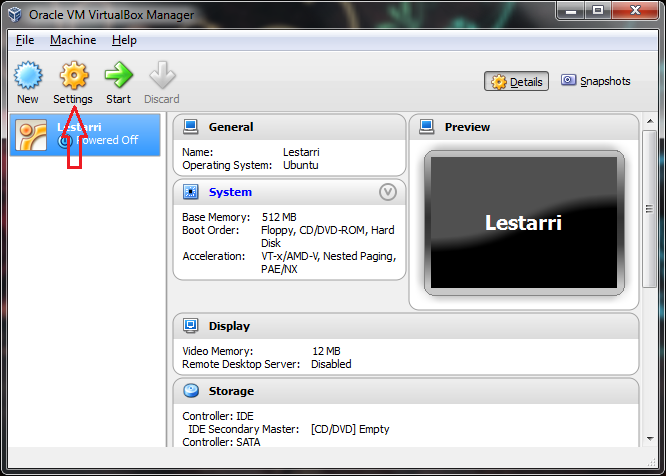Open the System section heading
Screen dimensions: 666x476
coord(230,192)
